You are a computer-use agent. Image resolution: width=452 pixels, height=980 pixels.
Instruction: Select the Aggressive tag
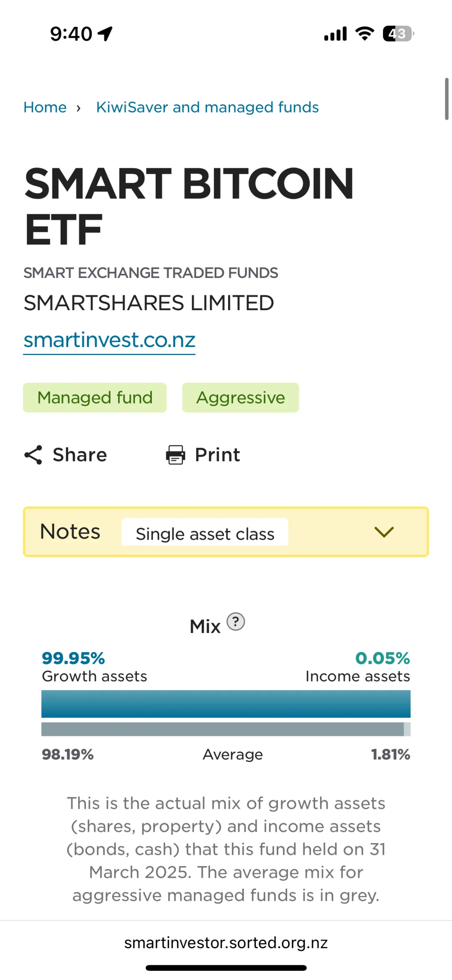click(x=241, y=398)
